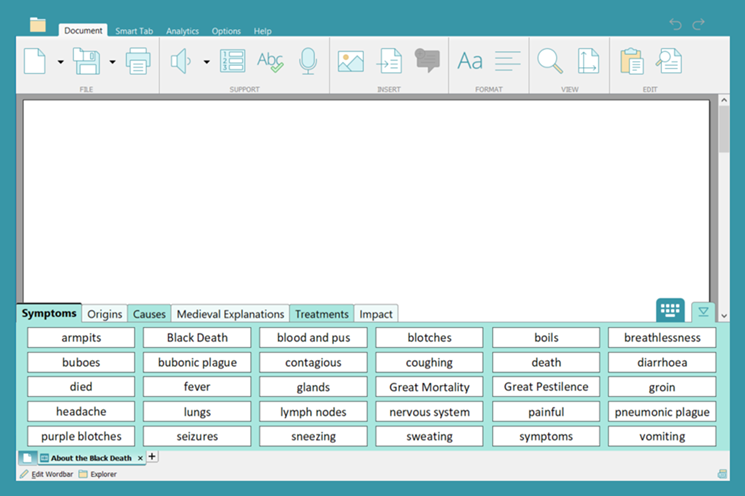The height and width of the screenshot is (496, 745).
Task: Run the Abc spell checker
Action: coord(270,61)
